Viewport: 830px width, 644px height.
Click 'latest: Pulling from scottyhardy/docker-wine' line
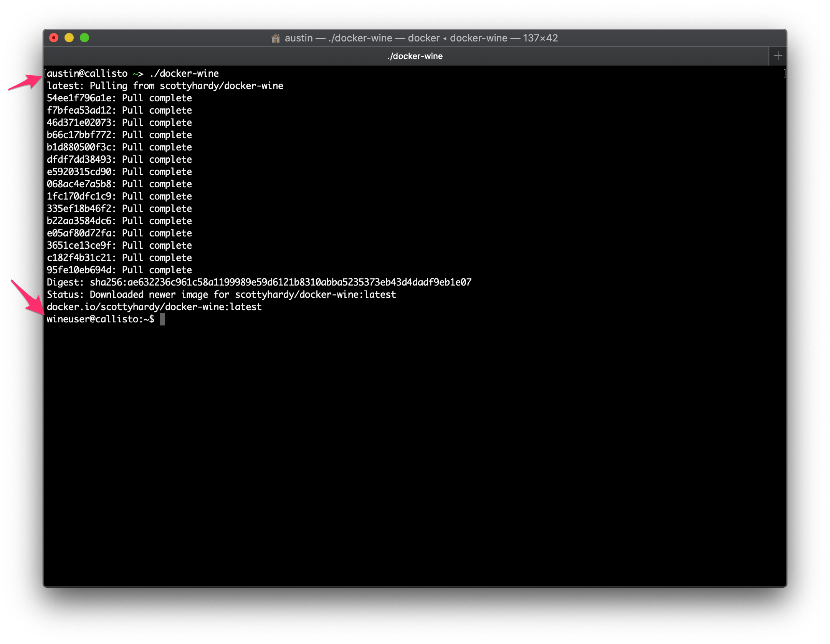coord(165,86)
